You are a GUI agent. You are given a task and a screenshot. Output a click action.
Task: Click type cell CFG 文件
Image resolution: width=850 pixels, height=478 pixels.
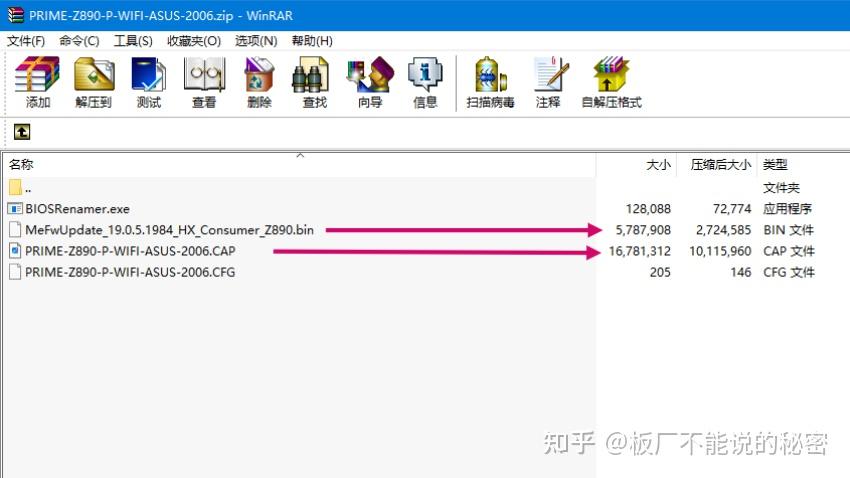789,272
